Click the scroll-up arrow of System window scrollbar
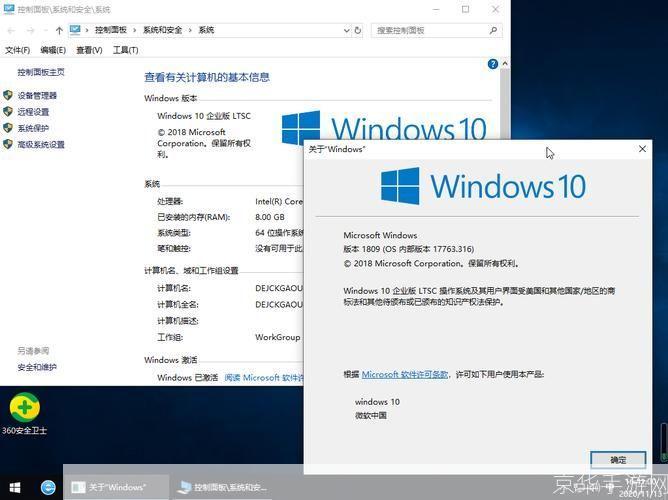 click(x=505, y=64)
